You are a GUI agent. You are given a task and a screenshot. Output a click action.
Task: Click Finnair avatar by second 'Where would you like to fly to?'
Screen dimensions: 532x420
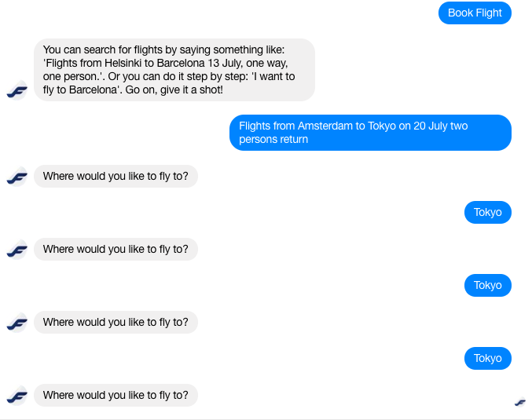(x=17, y=250)
